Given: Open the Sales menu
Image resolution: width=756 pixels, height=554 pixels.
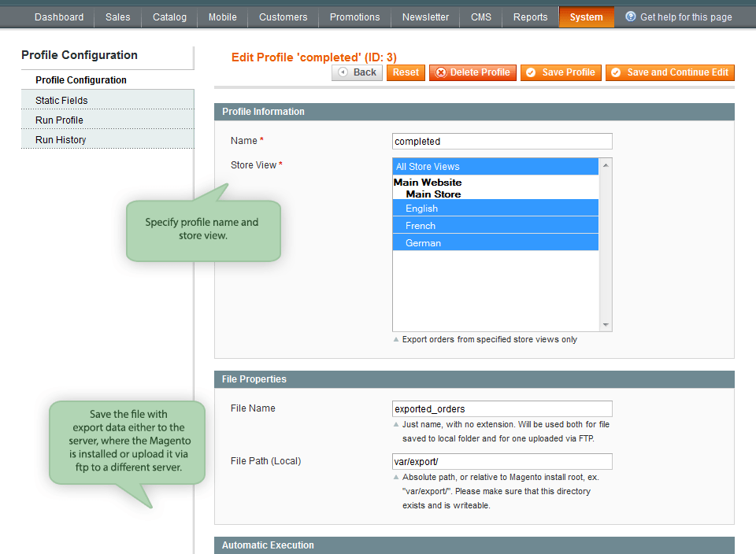Looking at the screenshot, I should [117, 17].
